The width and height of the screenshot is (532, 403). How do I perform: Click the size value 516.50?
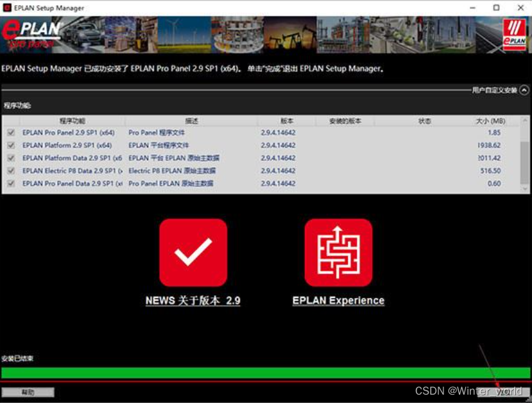tap(490, 171)
